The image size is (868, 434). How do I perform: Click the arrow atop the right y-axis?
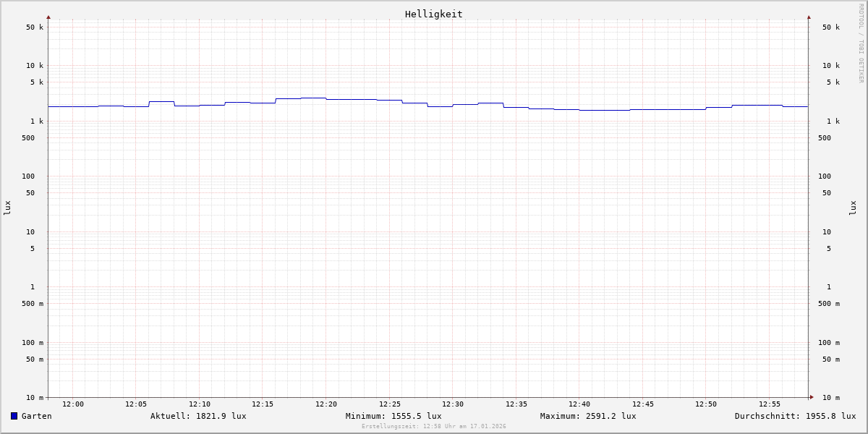pos(809,17)
